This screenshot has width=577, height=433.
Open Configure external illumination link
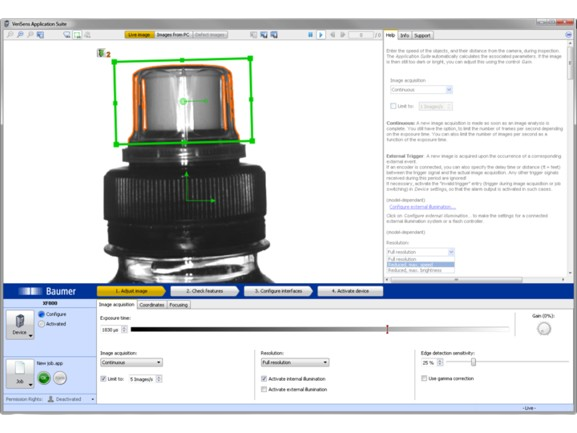click(422, 207)
